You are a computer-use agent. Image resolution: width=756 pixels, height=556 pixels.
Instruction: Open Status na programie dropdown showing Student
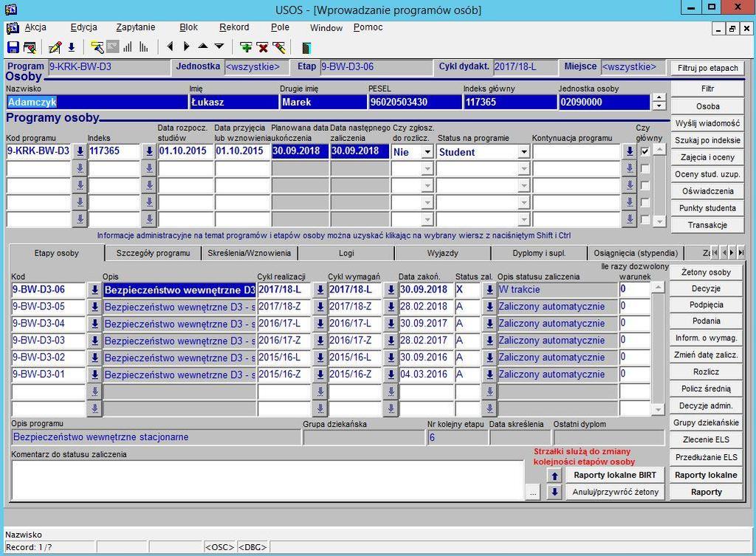523,152
